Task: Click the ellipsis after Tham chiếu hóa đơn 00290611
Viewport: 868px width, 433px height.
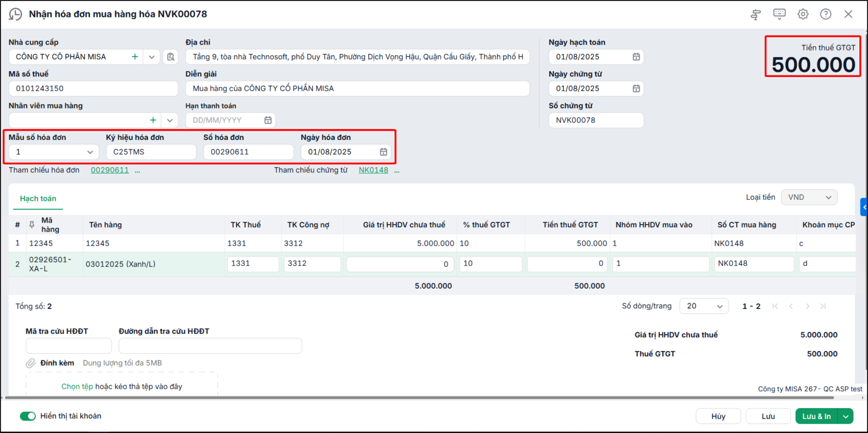Action: click(x=137, y=171)
